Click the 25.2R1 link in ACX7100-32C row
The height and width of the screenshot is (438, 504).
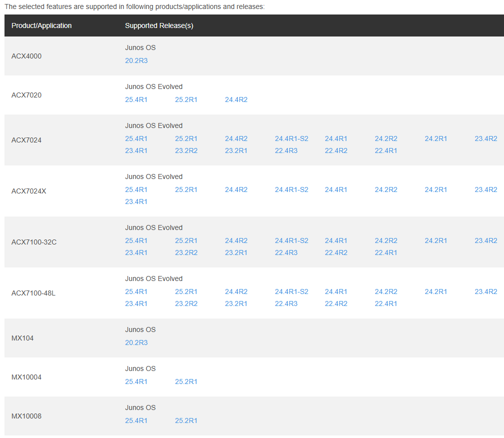186,240
